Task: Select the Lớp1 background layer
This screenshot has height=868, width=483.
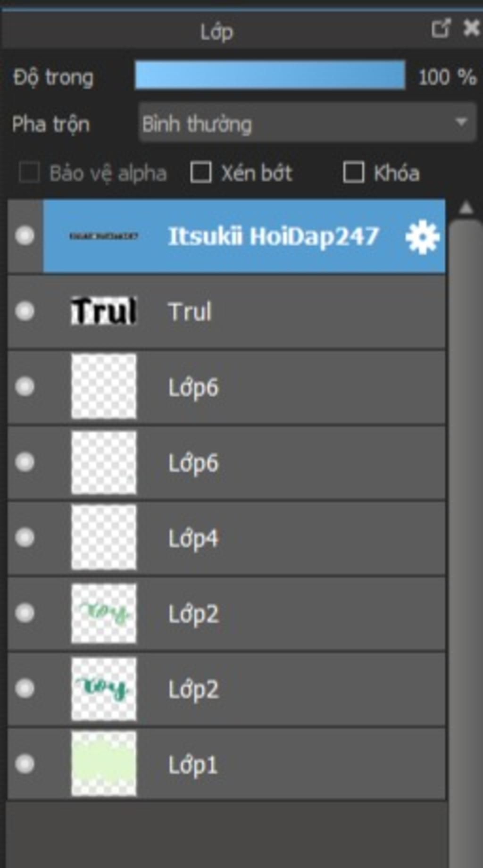Action: pyautogui.click(x=226, y=764)
